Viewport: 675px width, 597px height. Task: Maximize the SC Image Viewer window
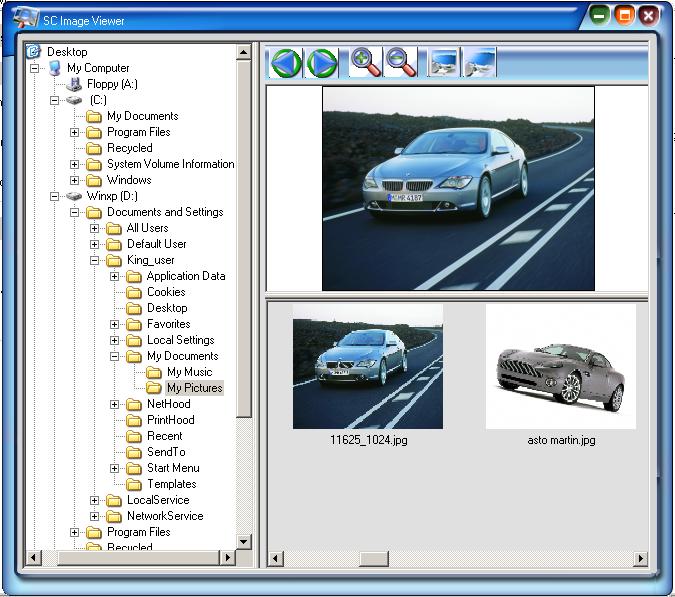click(x=624, y=16)
